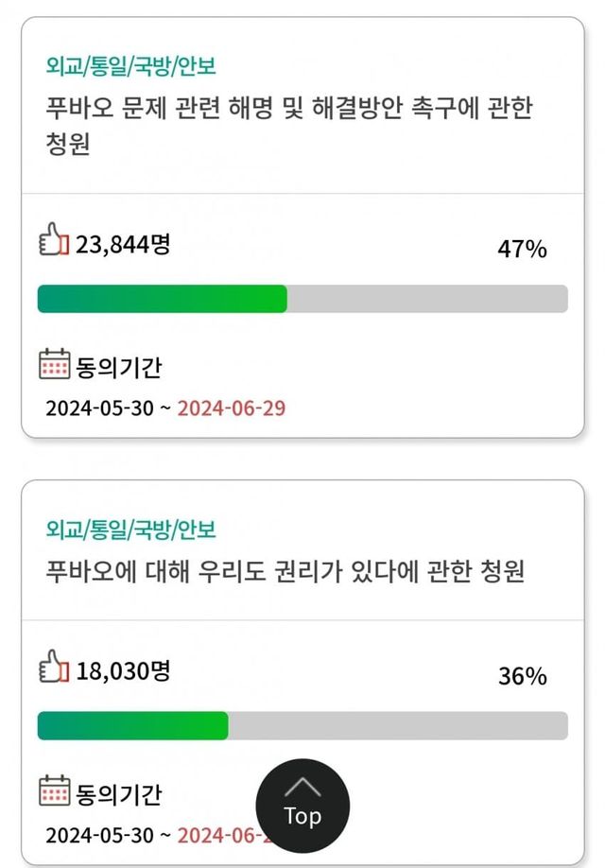Click the 47% percentage label
This screenshot has width=605, height=868.
point(522,250)
